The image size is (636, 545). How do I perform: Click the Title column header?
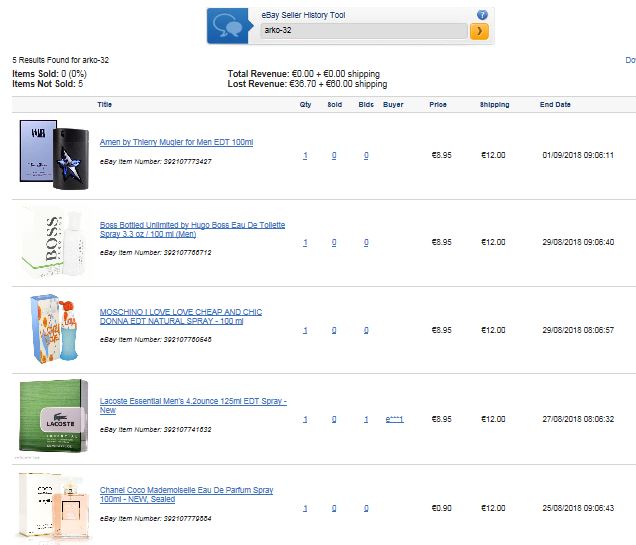coord(104,104)
